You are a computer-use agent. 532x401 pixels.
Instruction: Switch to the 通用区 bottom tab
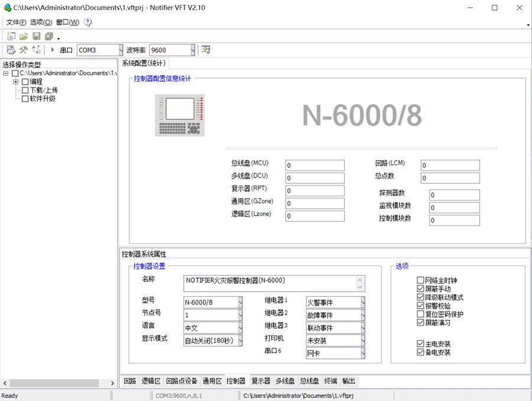click(212, 381)
